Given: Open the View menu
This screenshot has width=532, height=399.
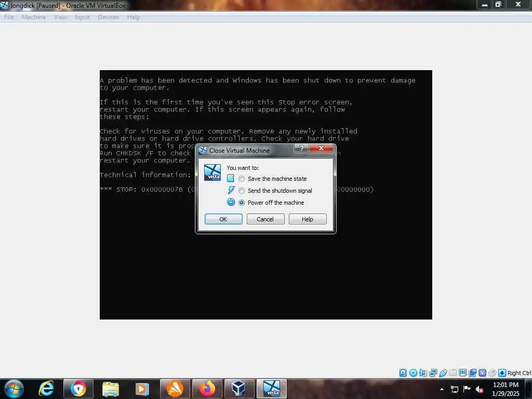Looking at the screenshot, I should [x=60, y=17].
